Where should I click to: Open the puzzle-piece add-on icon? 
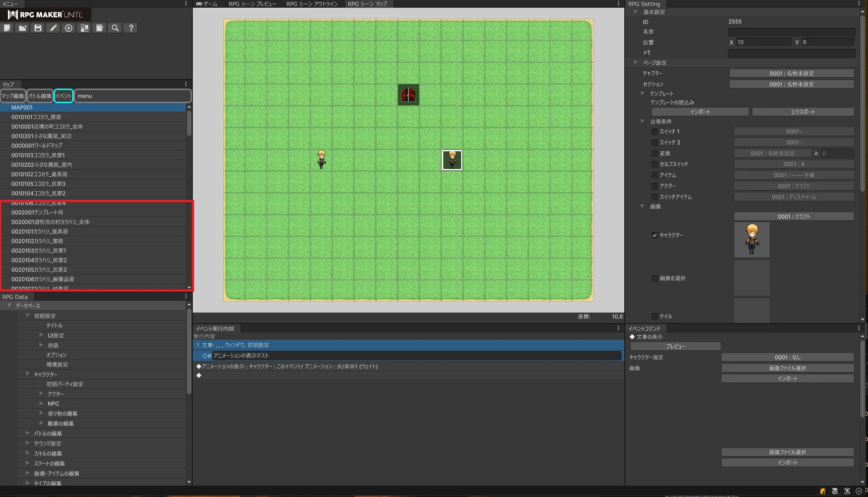(84, 28)
